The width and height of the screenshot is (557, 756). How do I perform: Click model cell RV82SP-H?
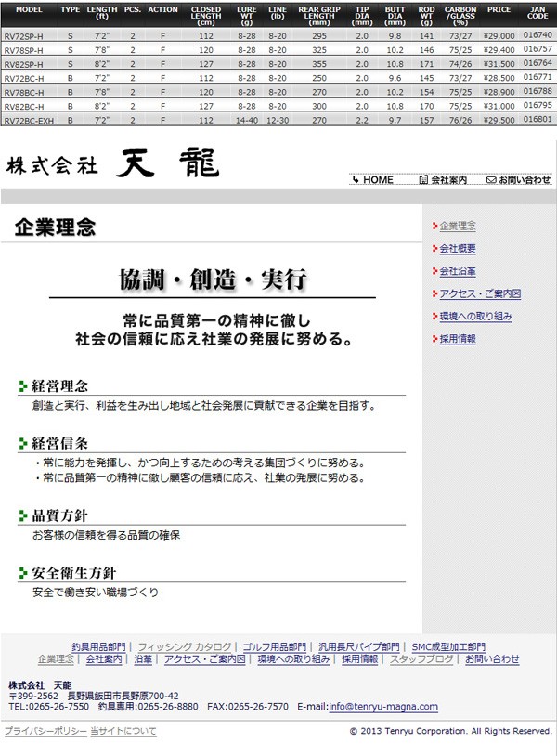point(23,64)
